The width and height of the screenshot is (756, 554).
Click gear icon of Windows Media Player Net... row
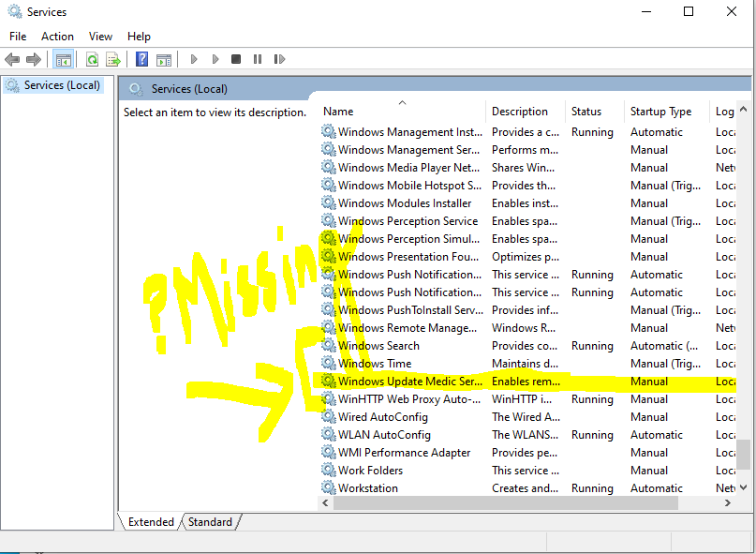328,167
